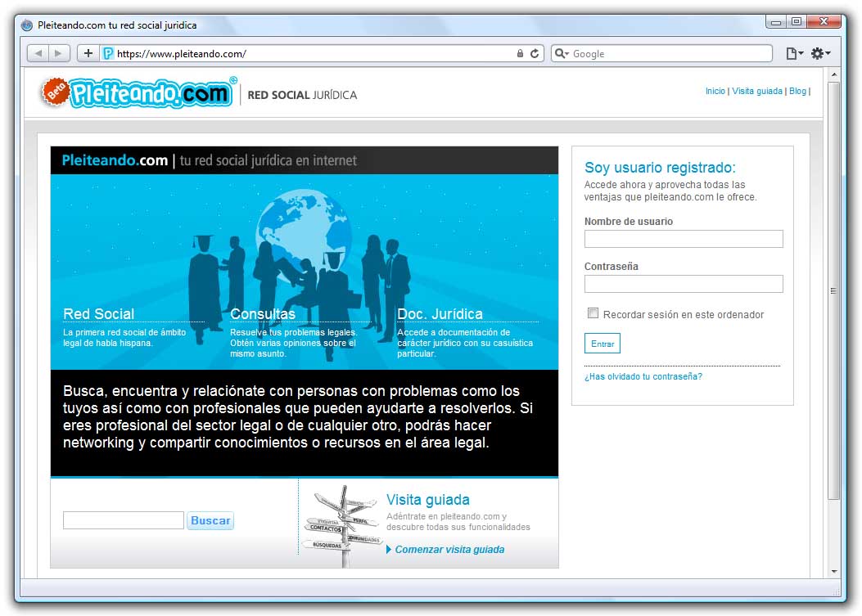Click the scrollbar down arrow
This screenshot has width=862, height=616.
833,572
